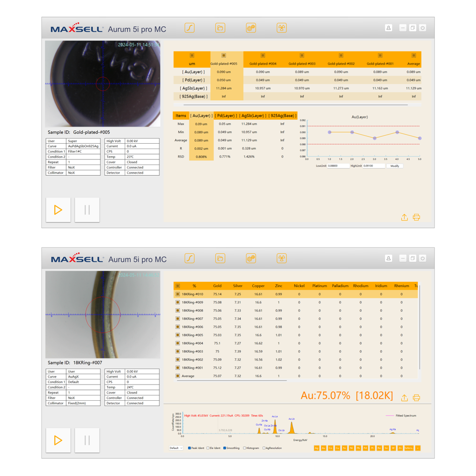This screenshot has width=476, height=476.
Task: Start measurement with the play button
Action: (x=58, y=209)
